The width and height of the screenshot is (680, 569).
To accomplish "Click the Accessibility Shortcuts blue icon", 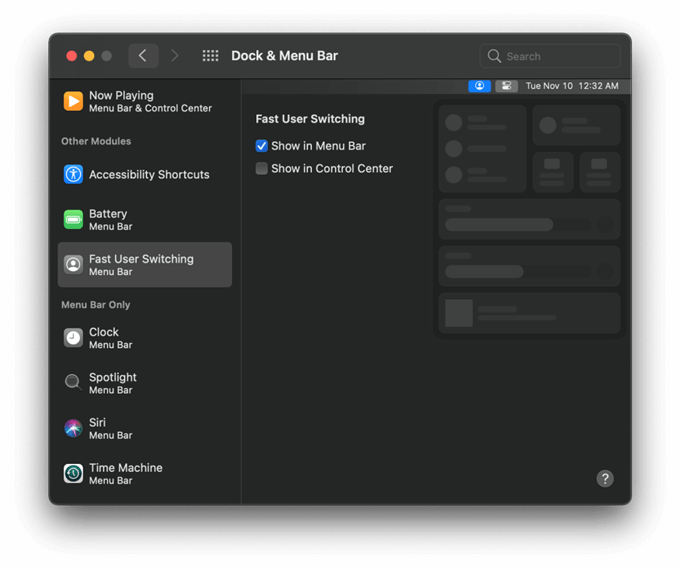I will tap(73, 174).
